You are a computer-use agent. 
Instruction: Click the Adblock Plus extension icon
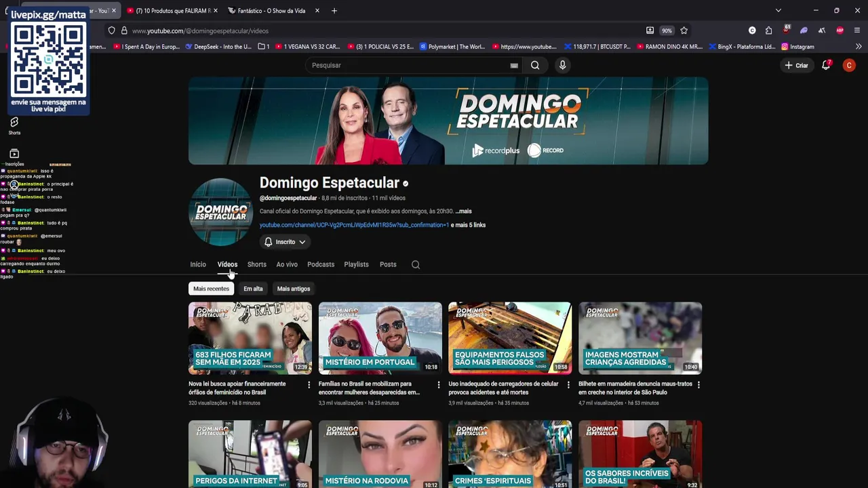coord(840,30)
